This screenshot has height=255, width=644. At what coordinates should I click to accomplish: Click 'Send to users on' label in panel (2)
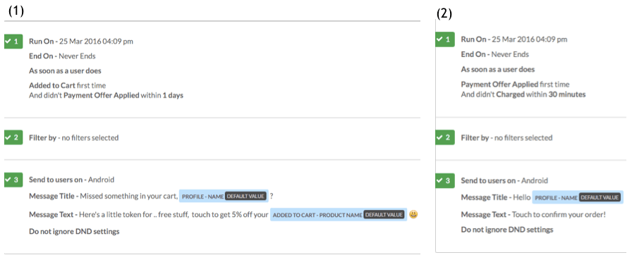click(488, 180)
